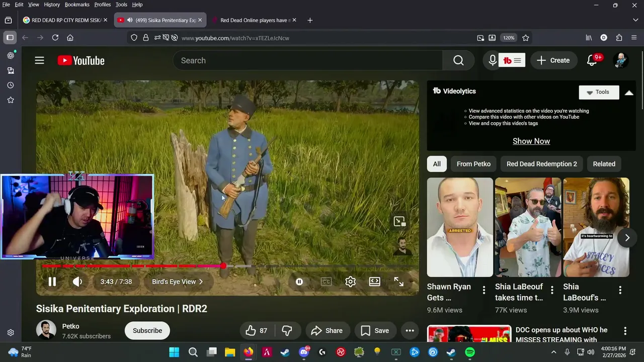Open video player settings gear
Viewport: 644px width, 362px height.
point(350,282)
